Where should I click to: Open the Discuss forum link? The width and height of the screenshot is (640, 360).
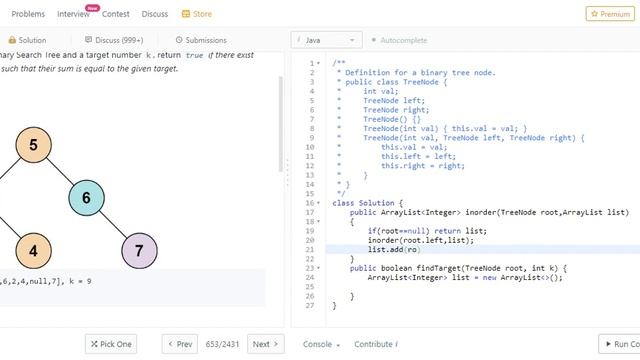click(x=155, y=14)
